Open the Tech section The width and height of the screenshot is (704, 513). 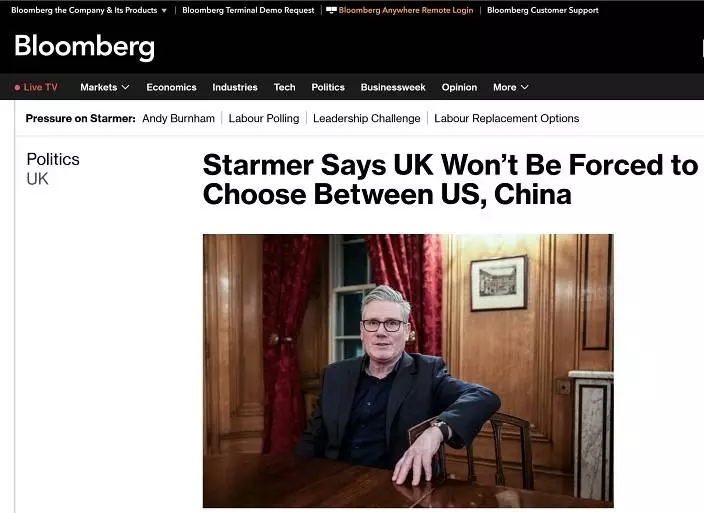[x=285, y=87]
